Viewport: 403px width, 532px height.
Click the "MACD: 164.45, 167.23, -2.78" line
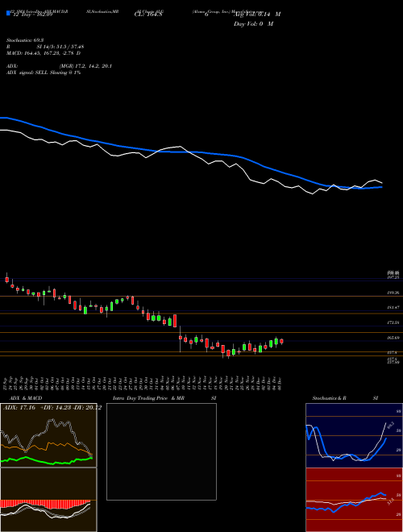[44, 53]
